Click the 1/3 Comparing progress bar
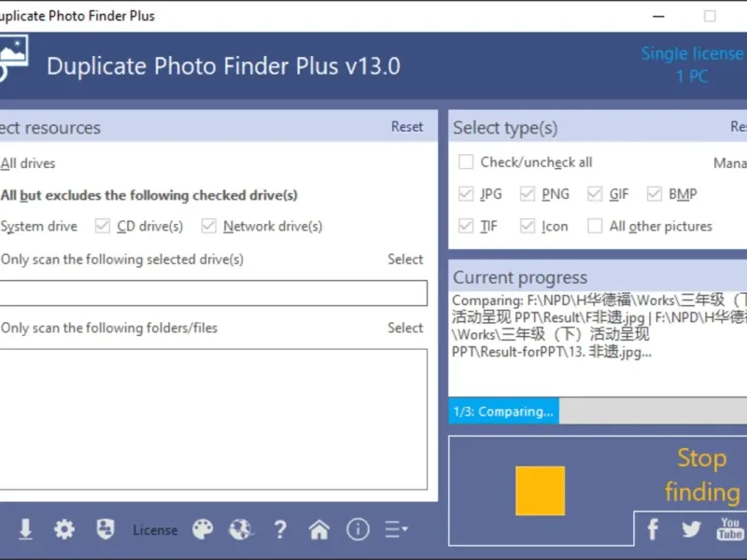The width and height of the screenshot is (747, 560). pos(598,411)
